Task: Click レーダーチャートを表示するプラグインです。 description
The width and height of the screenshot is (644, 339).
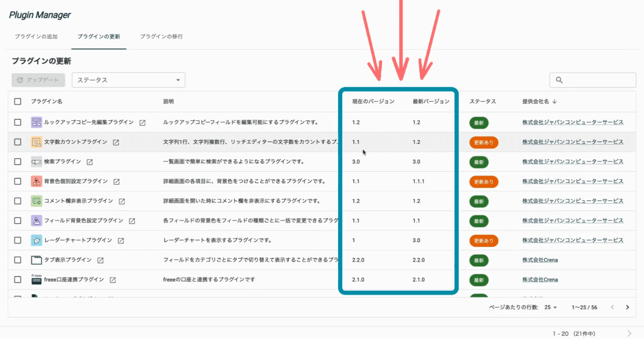Action: click(x=217, y=240)
